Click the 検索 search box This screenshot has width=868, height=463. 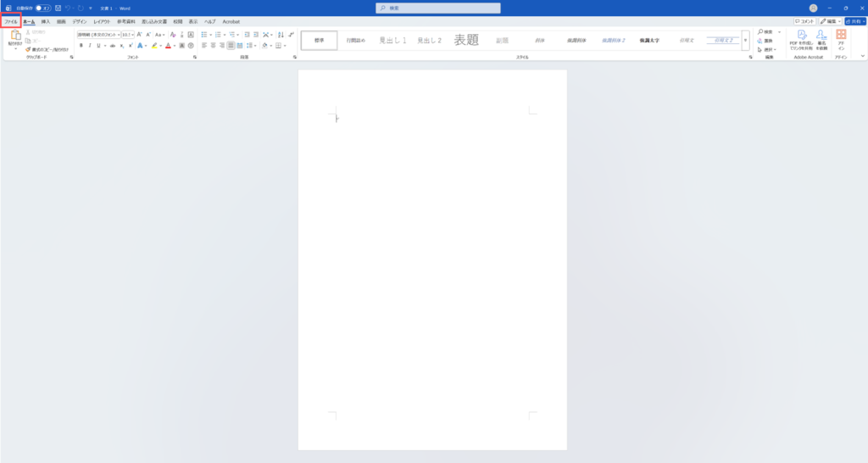point(438,8)
